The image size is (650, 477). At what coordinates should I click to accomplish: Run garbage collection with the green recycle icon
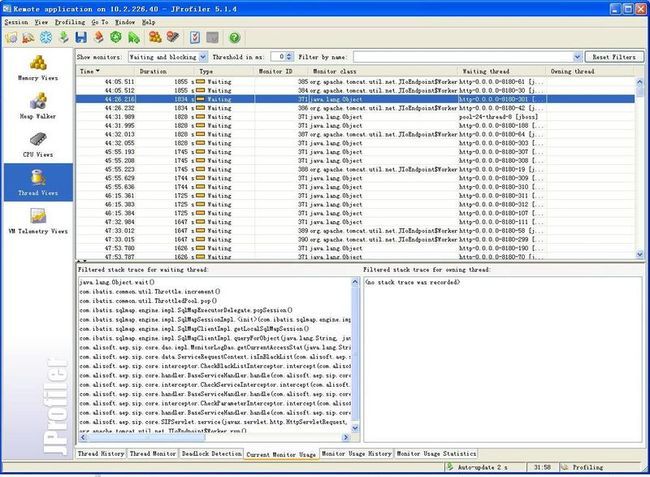[116, 38]
